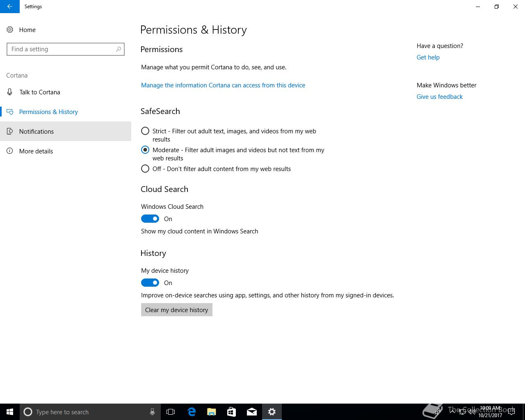This screenshot has width=525, height=420.
Task: Click Clear my device history button
Action: [x=177, y=310]
